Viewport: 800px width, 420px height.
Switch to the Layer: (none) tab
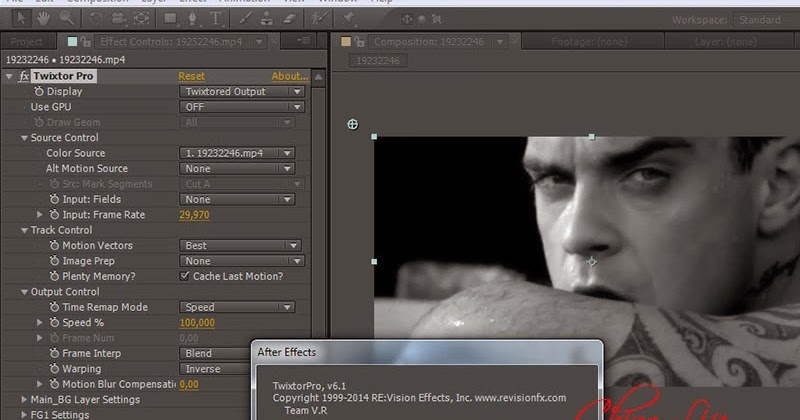[x=726, y=42]
